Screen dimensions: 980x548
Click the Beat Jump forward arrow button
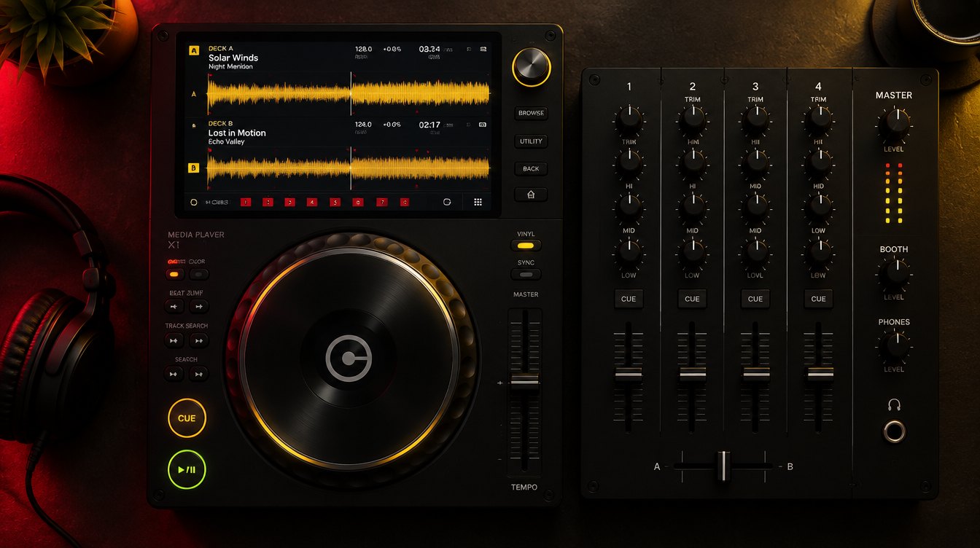(199, 307)
